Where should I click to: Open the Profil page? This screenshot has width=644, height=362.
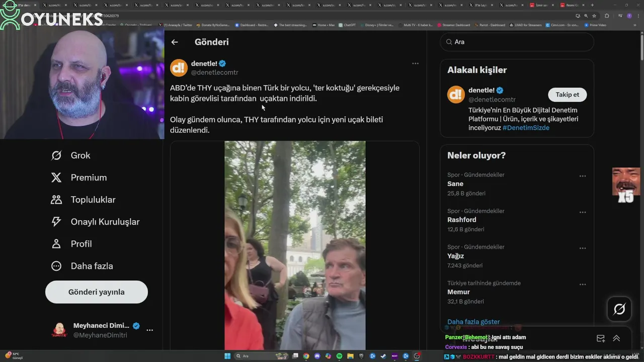(71, 244)
